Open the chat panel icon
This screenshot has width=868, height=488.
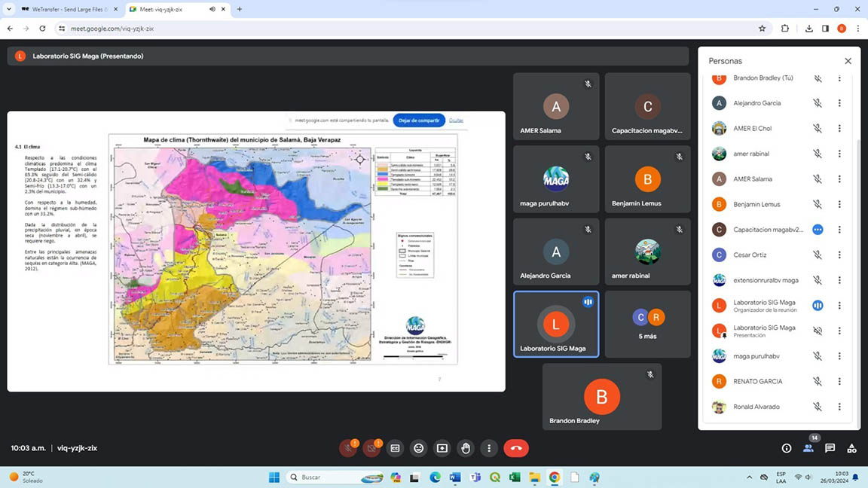(x=830, y=448)
